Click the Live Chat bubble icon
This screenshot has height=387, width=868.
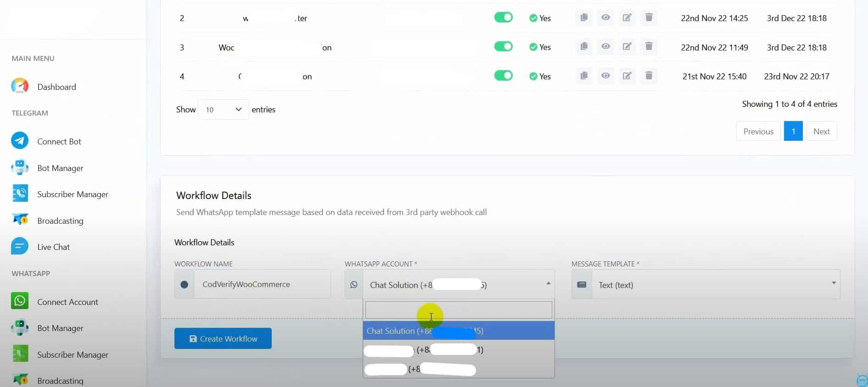[20, 247]
